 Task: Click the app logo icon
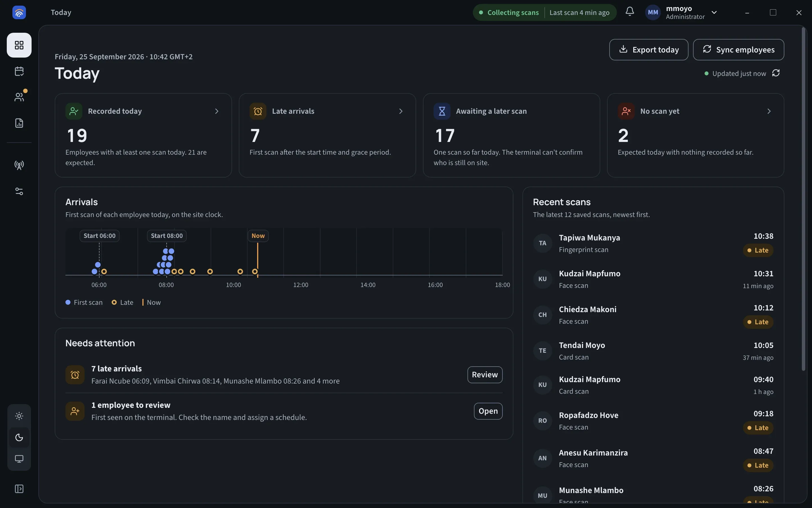coord(19,12)
